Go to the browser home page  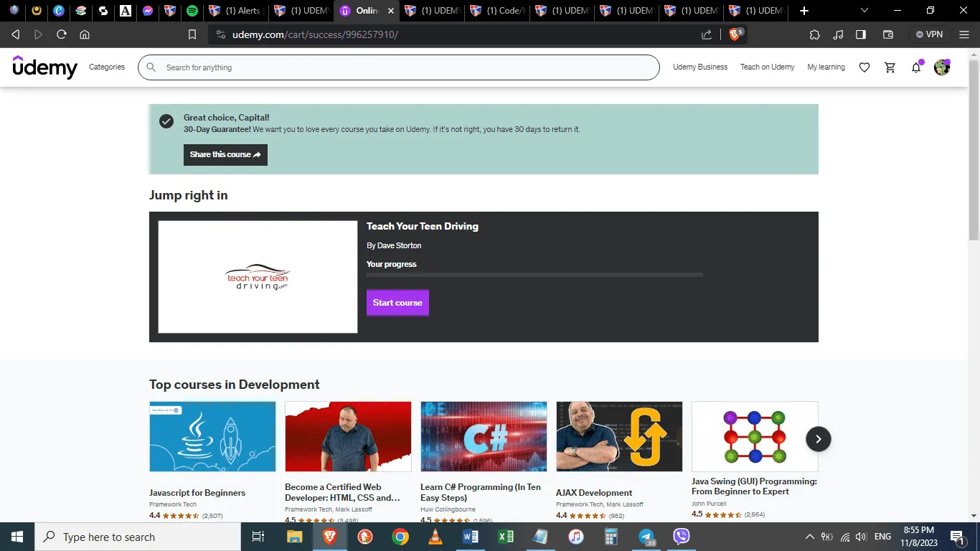coord(85,34)
